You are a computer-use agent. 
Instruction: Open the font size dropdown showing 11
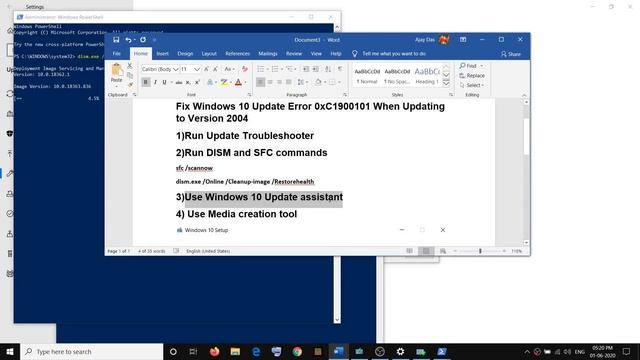click(197, 69)
